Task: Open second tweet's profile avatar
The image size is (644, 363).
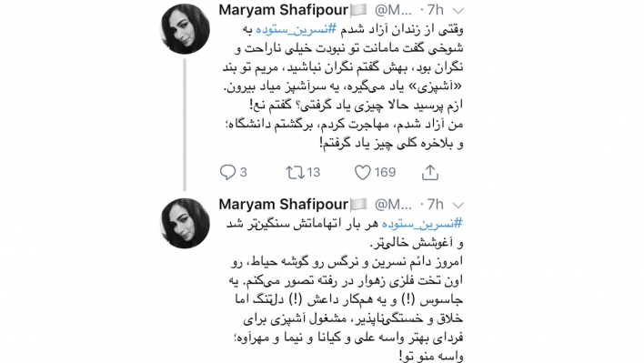Action: (x=185, y=224)
